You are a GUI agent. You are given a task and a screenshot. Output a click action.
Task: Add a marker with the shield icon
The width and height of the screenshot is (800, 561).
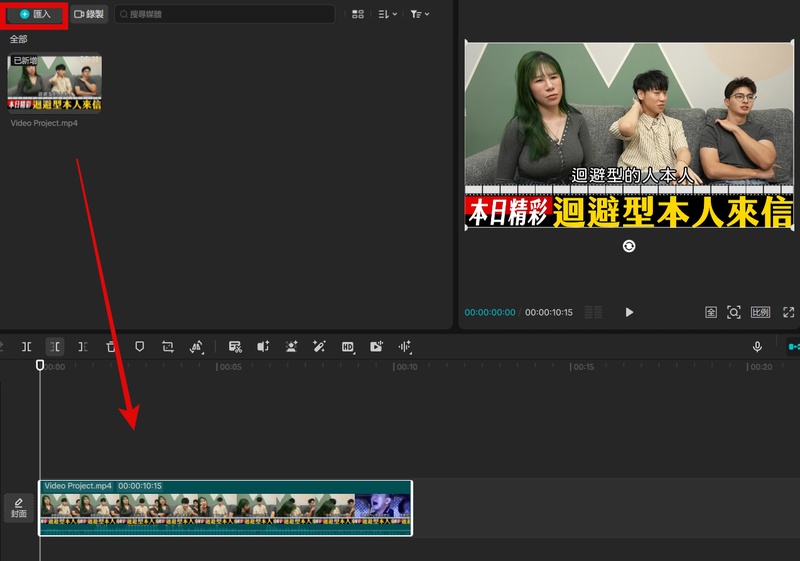[x=139, y=347]
